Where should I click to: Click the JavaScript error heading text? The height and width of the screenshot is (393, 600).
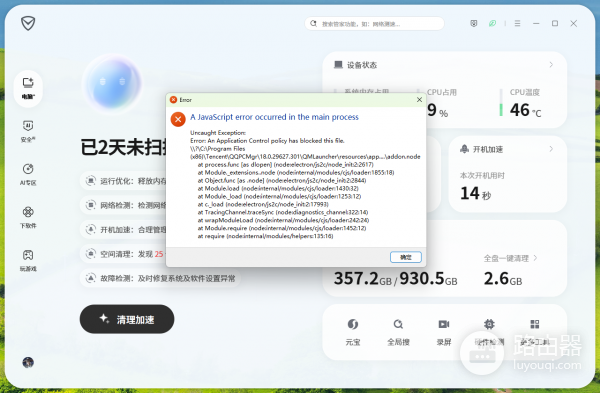coord(274,117)
